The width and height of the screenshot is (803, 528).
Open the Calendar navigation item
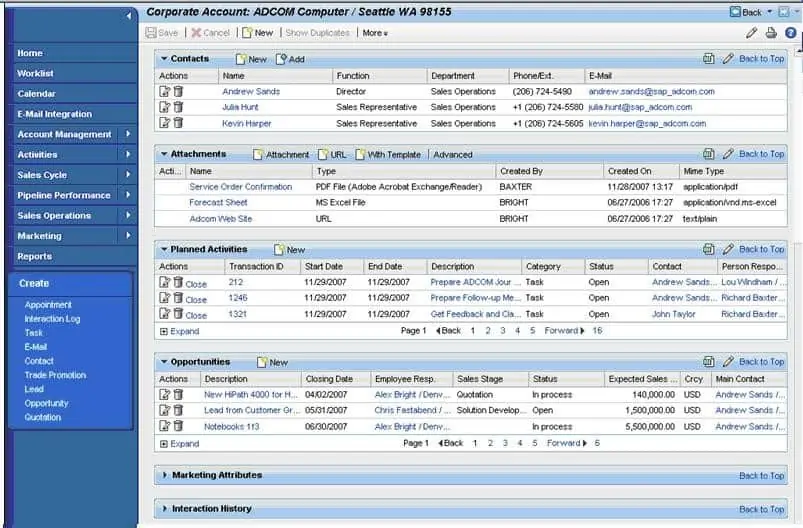point(36,94)
